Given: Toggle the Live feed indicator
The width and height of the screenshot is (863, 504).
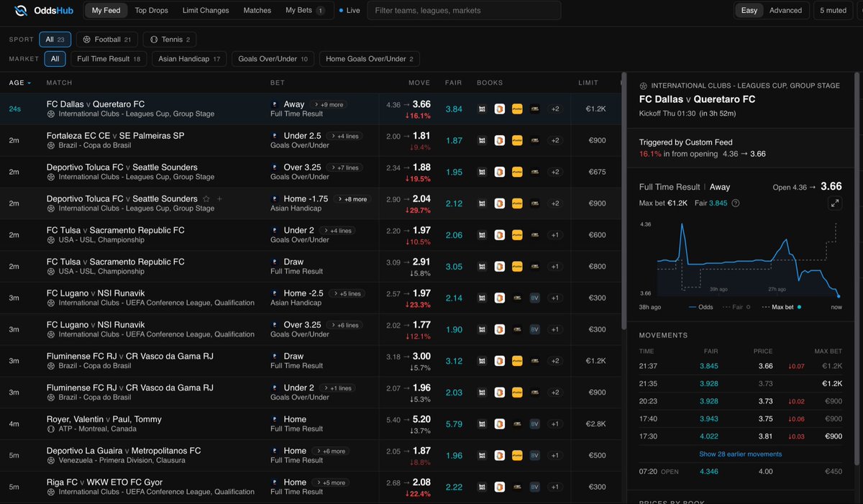Looking at the screenshot, I should pyautogui.click(x=350, y=11).
